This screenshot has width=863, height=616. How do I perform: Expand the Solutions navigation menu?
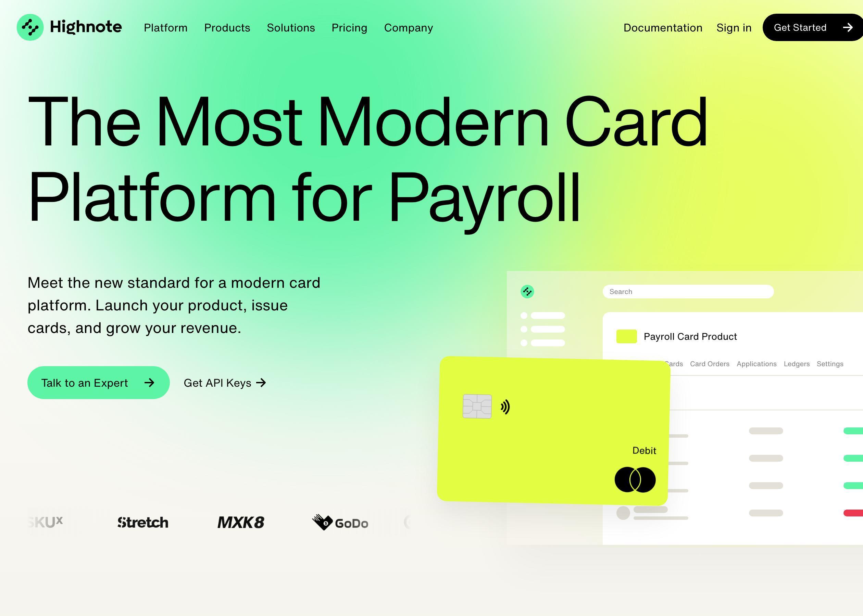pyautogui.click(x=291, y=27)
